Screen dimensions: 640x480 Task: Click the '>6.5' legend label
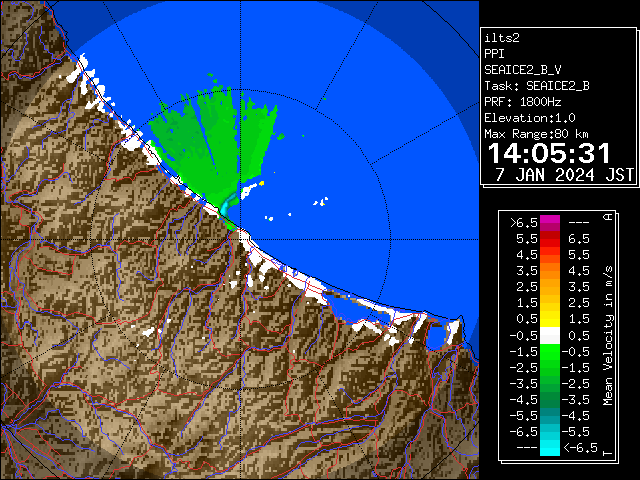pyautogui.click(x=524, y=223)
